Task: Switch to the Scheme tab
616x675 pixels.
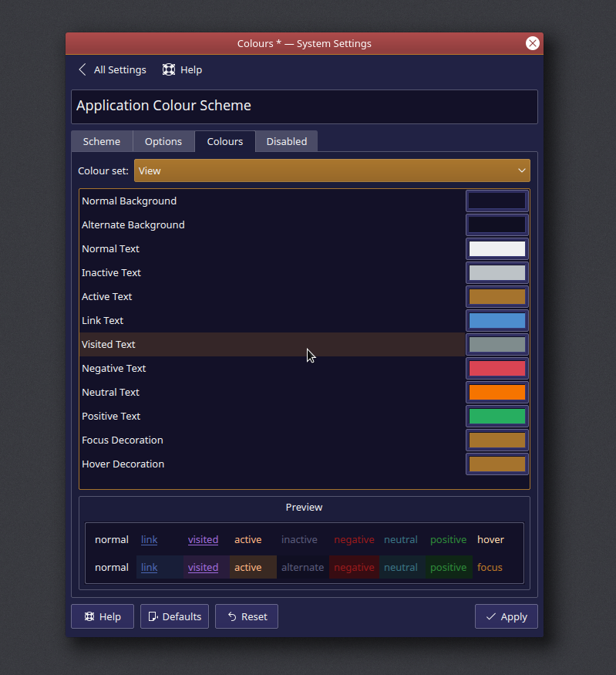Action: coord(102,142)
